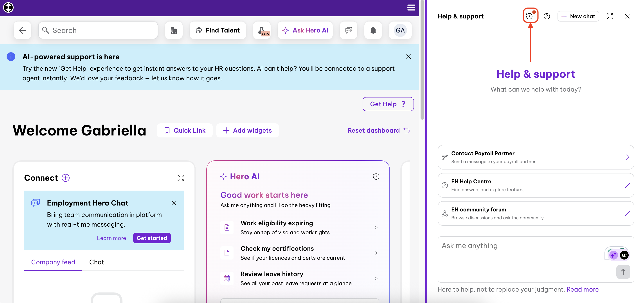Click the plus icon beside Connect
Screen dimensions: 644x303
click(65, 178)
